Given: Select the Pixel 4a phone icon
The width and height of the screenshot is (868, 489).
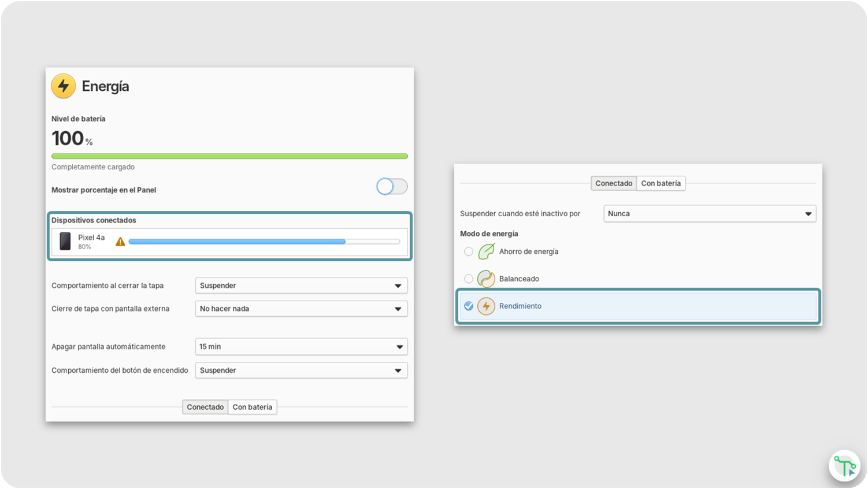Looking at the screenshot, I should point(65,241).
